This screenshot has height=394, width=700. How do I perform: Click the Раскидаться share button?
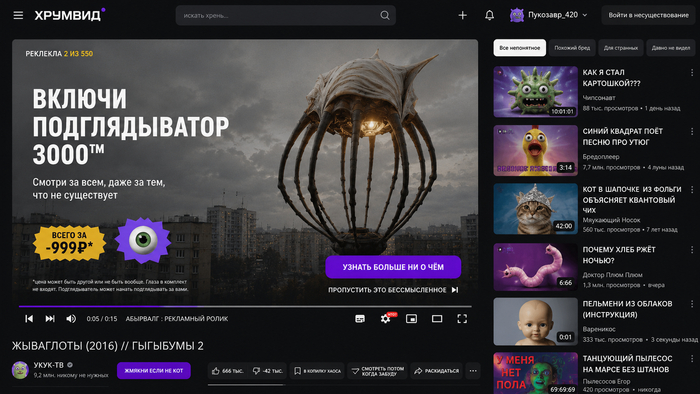(436, 371)
